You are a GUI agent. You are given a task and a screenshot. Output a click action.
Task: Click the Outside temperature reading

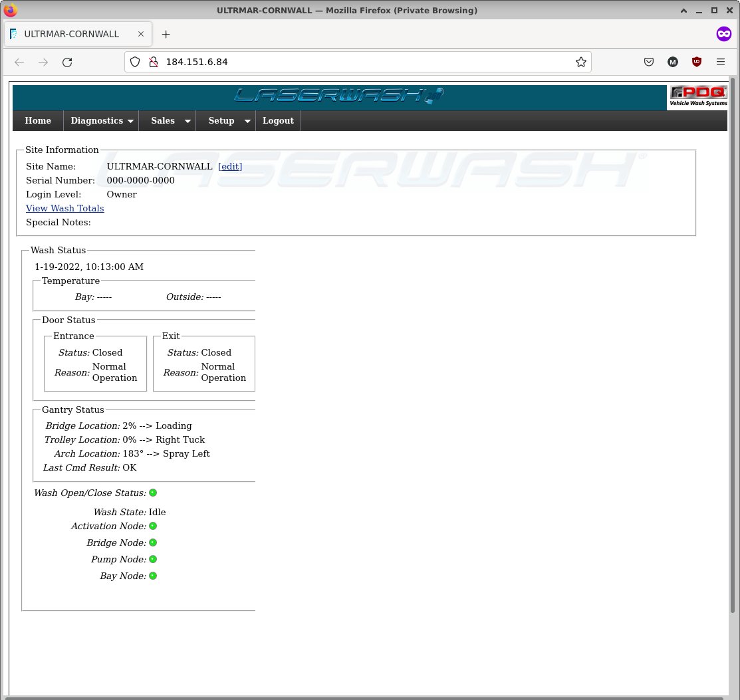click(213, 297)
